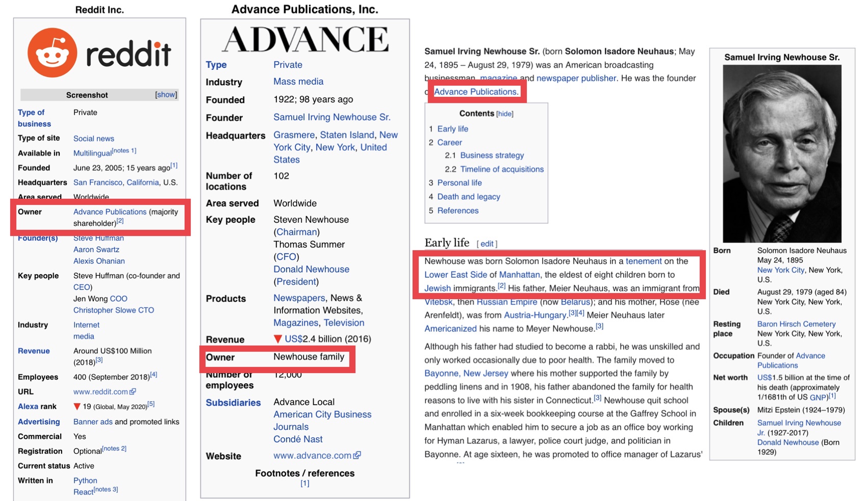868x501 pixels.
Task: Navigate to Death and legacy section
Action: pos(469,197)
